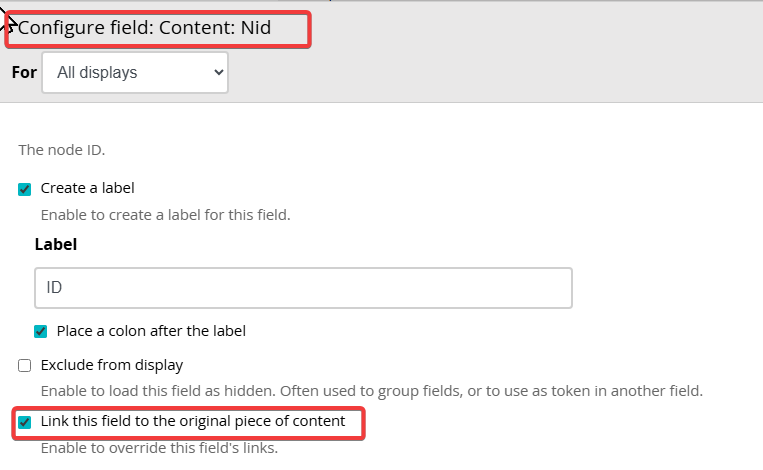The width and height of the screenshot is (763, 470).
Task: Click the "Enable to override this field's links" text
Action: pyautogui.click(x=158, y=448)
